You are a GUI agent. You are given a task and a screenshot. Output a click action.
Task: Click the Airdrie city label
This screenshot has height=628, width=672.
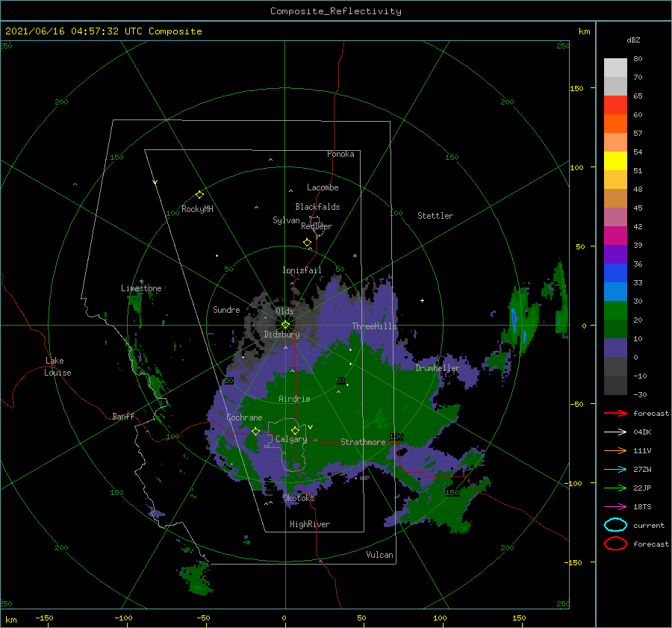[x=294, y=399]
